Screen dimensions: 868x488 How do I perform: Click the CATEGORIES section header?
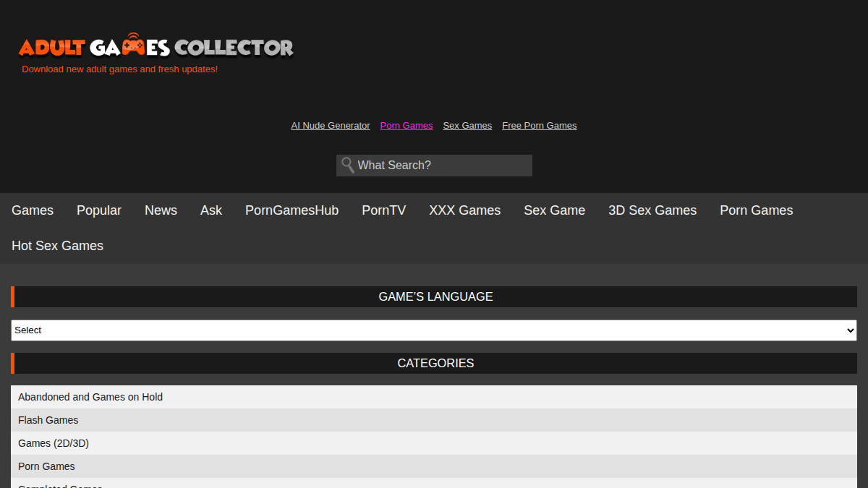coord(434,363)
